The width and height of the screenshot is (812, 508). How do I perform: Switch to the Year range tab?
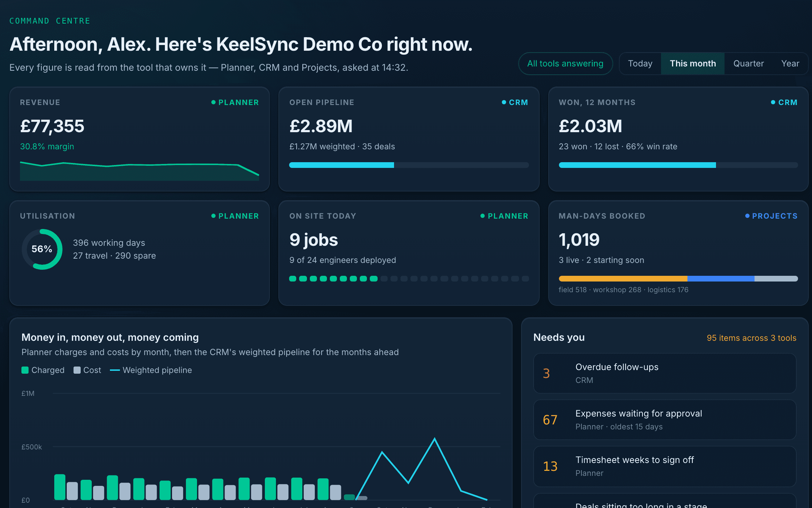790,64
